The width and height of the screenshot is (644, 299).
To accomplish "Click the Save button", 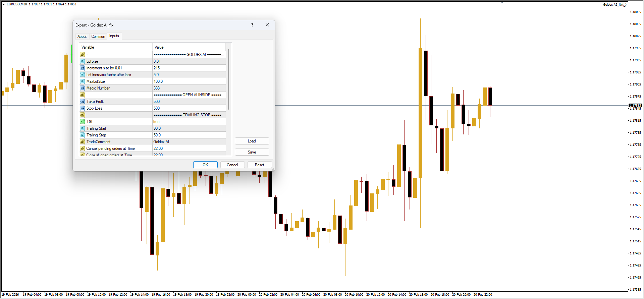I will pos(252,152).
